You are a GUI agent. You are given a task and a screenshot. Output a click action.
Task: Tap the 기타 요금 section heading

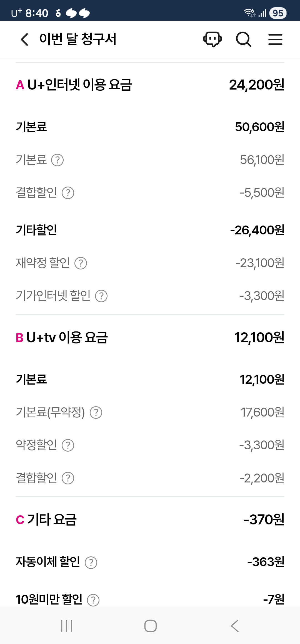pyautogui.click(x=46, y=520)
